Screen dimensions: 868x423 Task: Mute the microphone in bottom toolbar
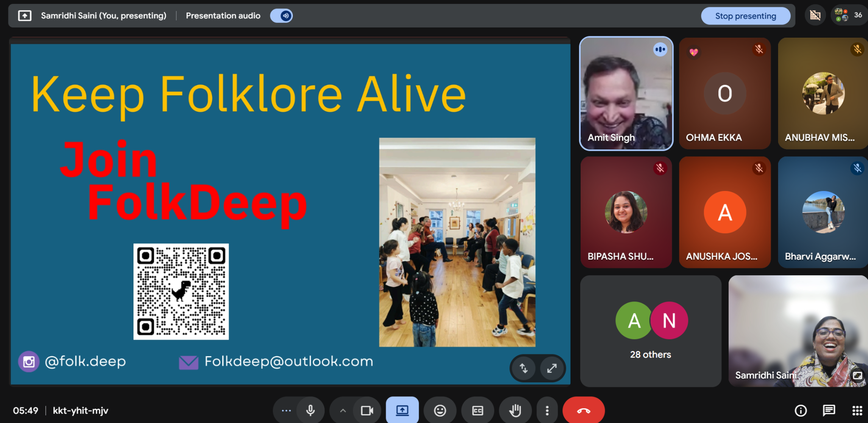click(x=311, y=410)
